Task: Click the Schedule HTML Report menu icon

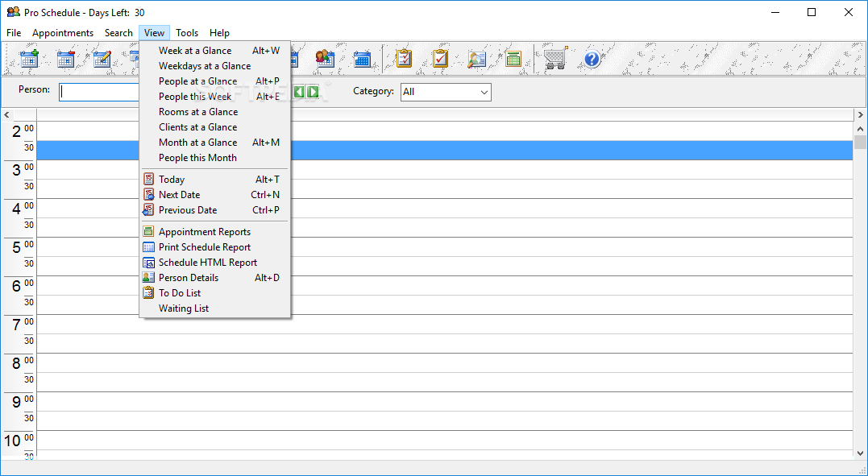Action: (148, 263)
